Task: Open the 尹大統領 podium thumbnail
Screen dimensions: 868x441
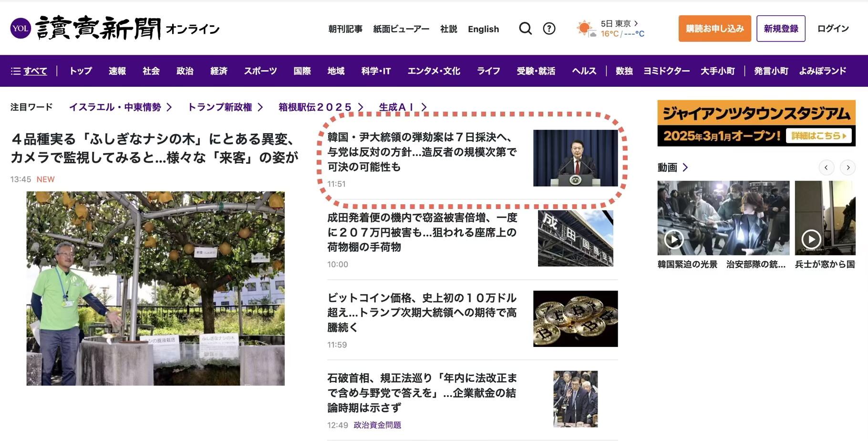Action: coord(575,158)
